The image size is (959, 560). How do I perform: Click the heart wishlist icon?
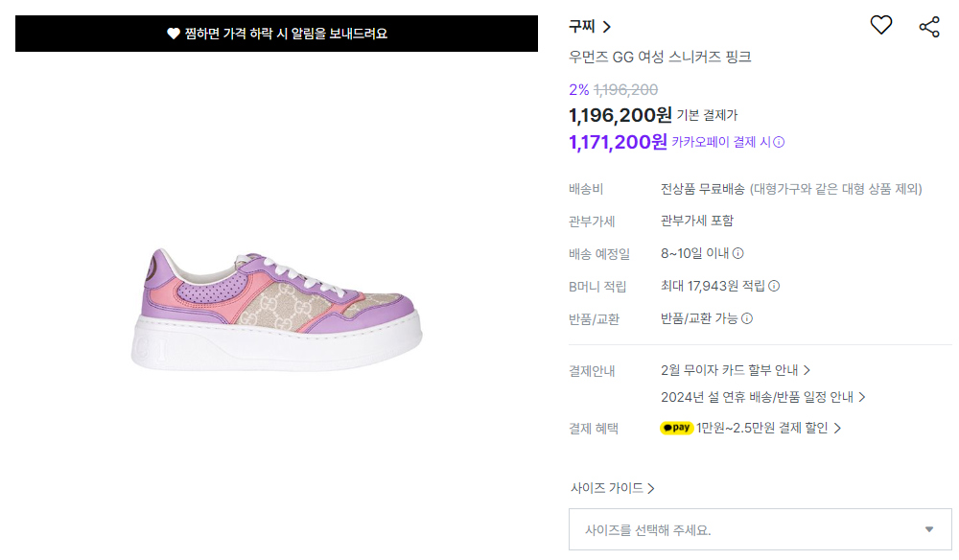tap(880, 25)
